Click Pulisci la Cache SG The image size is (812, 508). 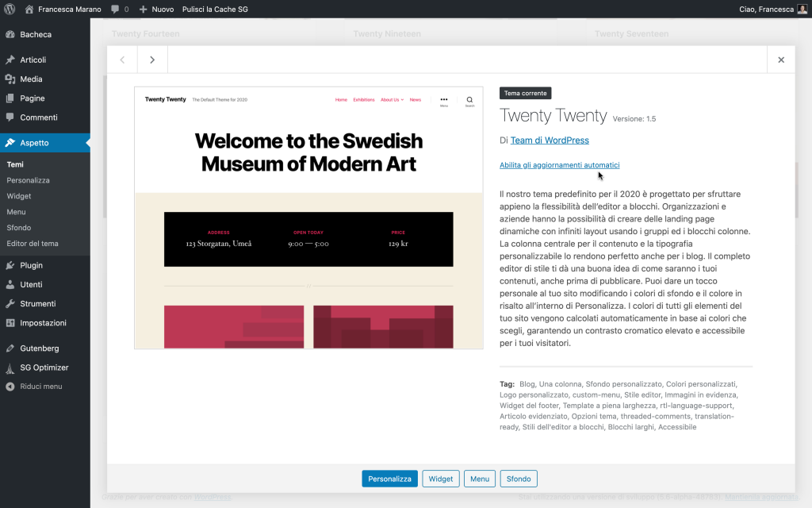215,9
